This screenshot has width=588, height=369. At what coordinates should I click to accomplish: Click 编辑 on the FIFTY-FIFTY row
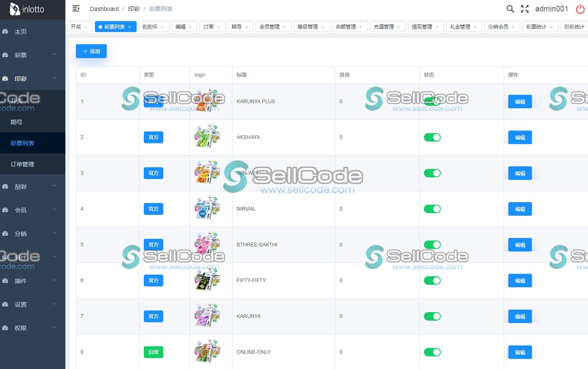(519, 280)
